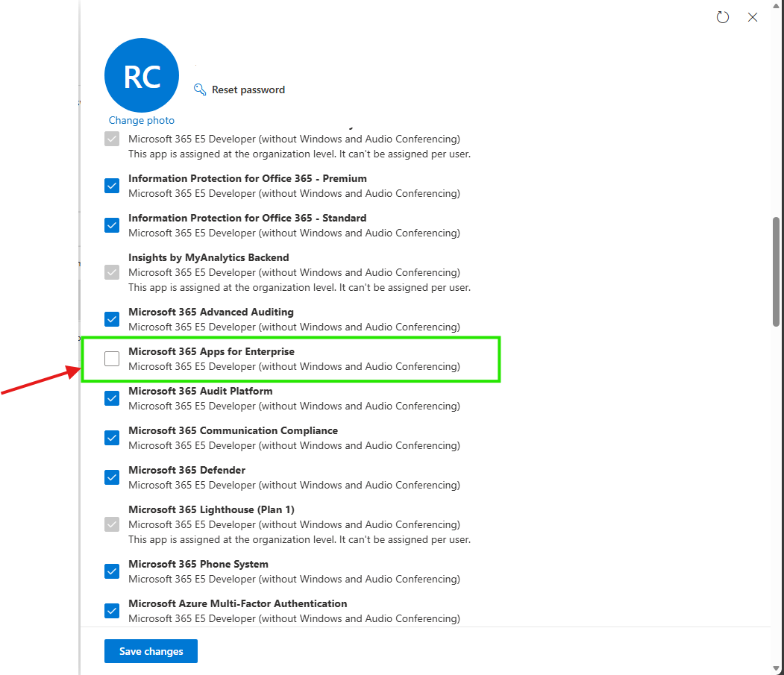Close the user details panel
This screenshot has height=675, width=784.
(753, 17)
